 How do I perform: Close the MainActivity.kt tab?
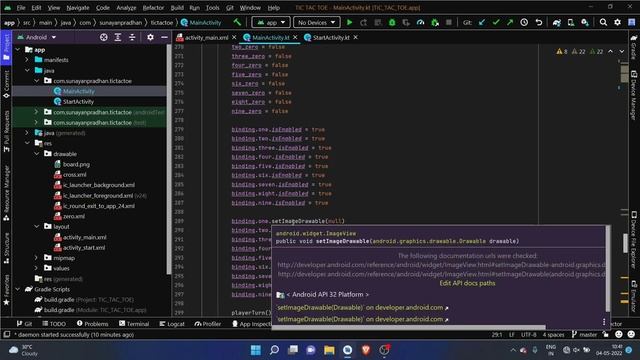pos(295,37)
